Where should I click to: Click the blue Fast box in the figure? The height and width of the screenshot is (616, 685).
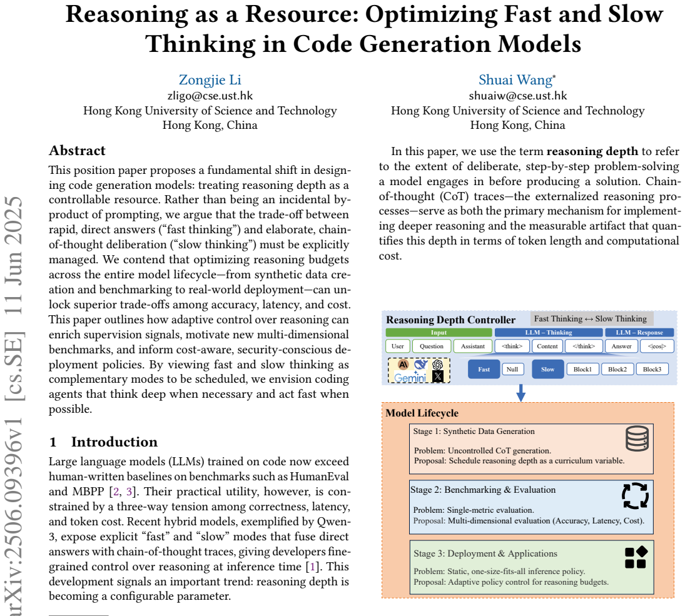tap(484, 369)
